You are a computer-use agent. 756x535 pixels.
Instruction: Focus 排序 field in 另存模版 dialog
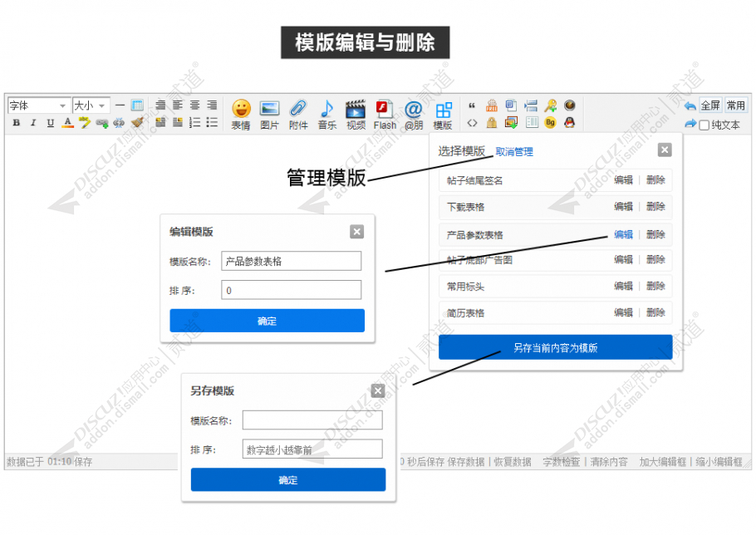coord(312,449)
